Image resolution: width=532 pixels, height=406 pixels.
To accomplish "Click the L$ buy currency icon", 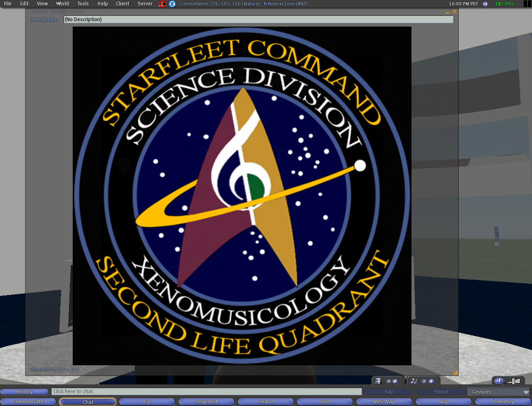I will (x=485, y=4).
